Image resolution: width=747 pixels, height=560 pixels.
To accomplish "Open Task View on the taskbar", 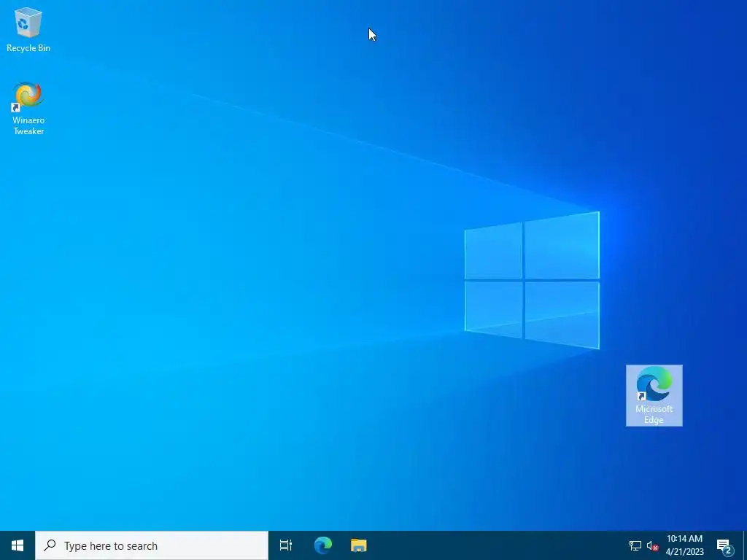I will 286,545.
